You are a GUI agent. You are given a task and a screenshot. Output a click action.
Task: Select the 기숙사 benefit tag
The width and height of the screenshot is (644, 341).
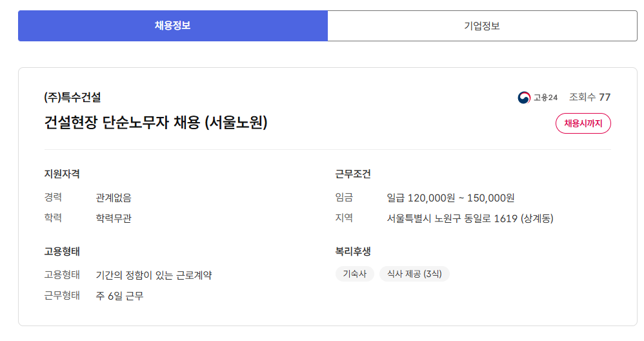354,274
